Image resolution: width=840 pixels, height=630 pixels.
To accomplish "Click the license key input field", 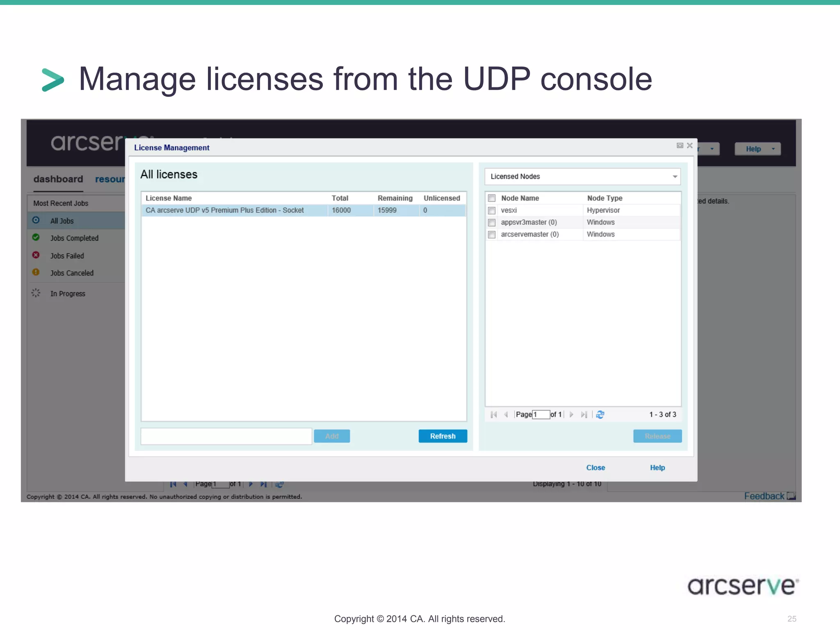I will click(x=226, y=436).
